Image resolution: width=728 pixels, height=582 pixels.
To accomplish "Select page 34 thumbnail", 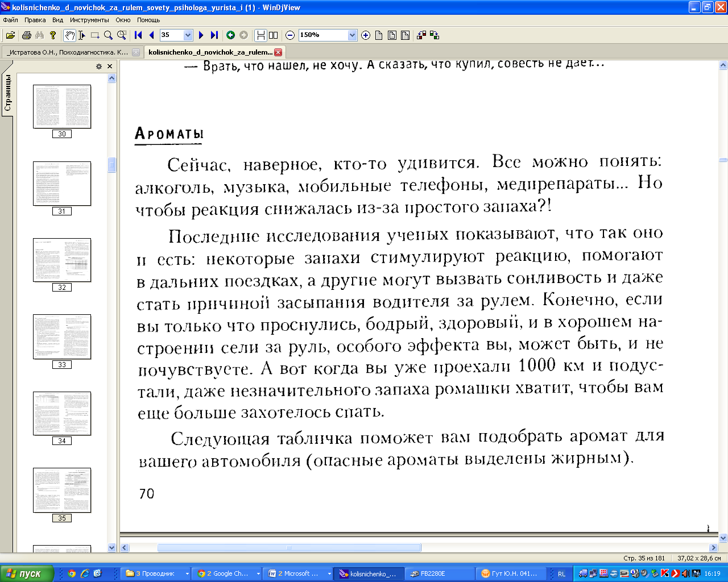I will pos(62,414).
